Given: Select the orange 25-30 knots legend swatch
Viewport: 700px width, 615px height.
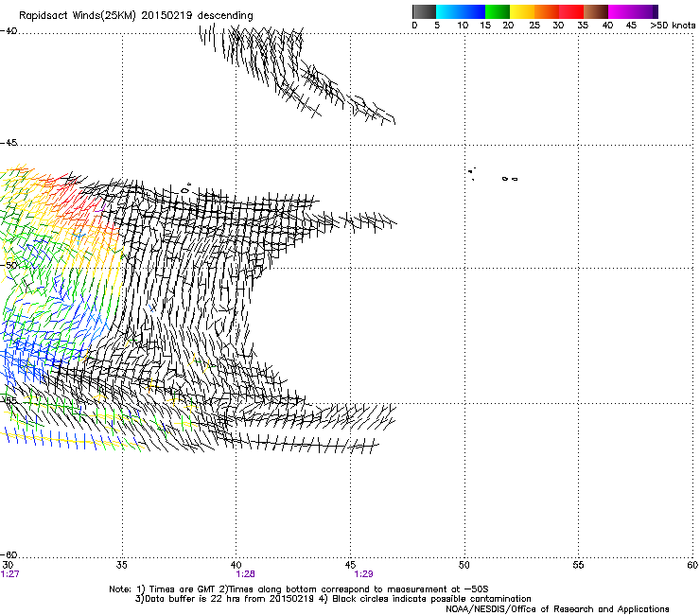Looking at the screenshot, I should coord(547,11).
